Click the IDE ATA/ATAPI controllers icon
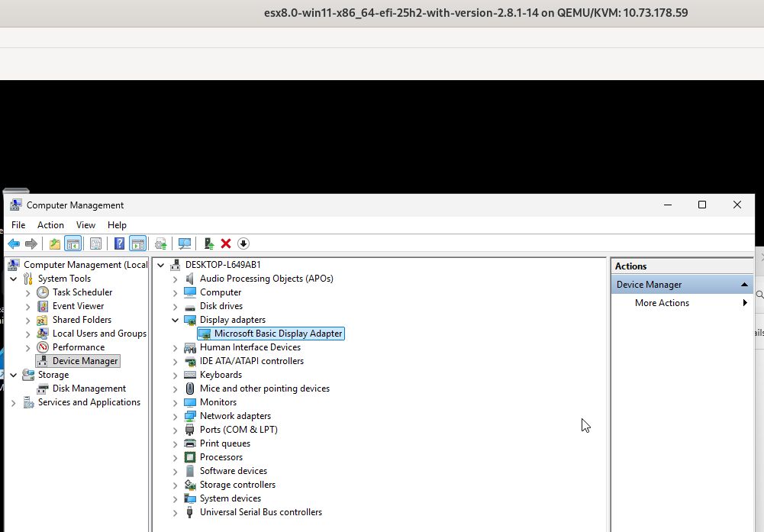The width and height of the screenshot is (764, 532). tap(190, 361)
